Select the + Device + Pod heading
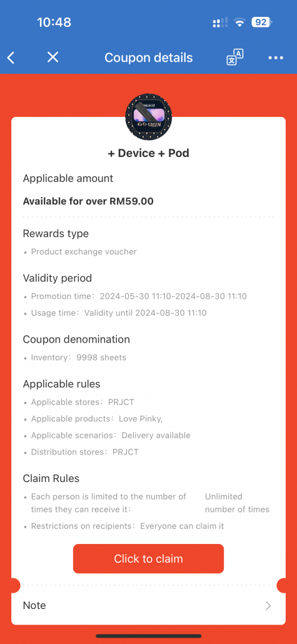Image resolution: width=297 pixels, height=644 pixels. tap(148, 153)
